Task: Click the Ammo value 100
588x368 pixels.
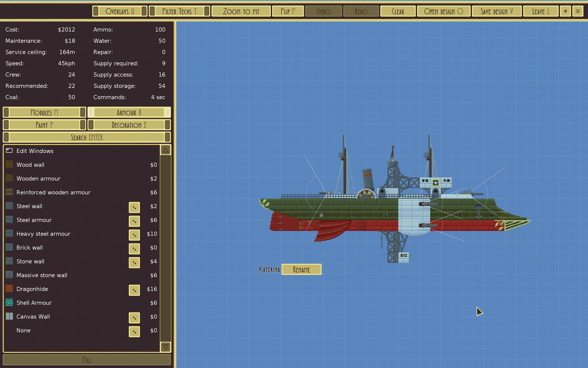Action: (160, 29)
